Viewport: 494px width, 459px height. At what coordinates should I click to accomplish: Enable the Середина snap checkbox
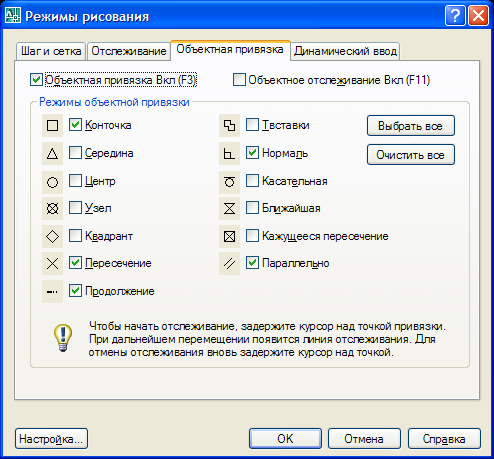click(75, 153)
